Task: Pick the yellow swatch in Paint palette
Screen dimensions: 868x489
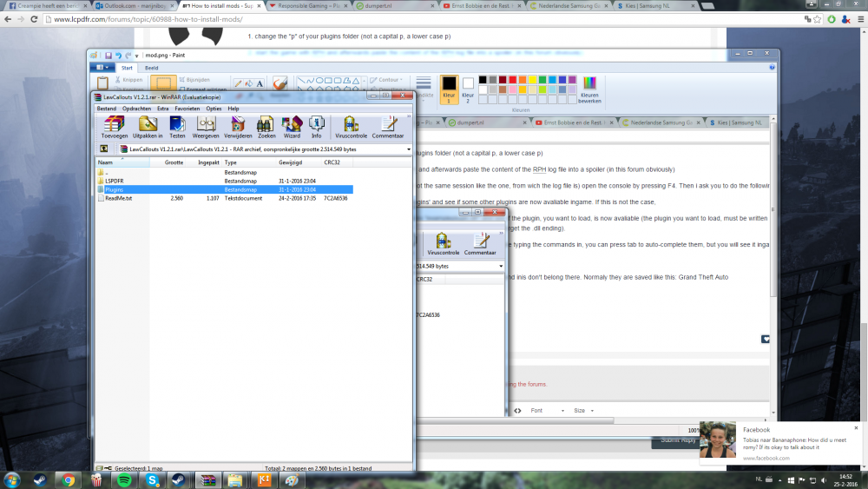Action: (533, 80)
